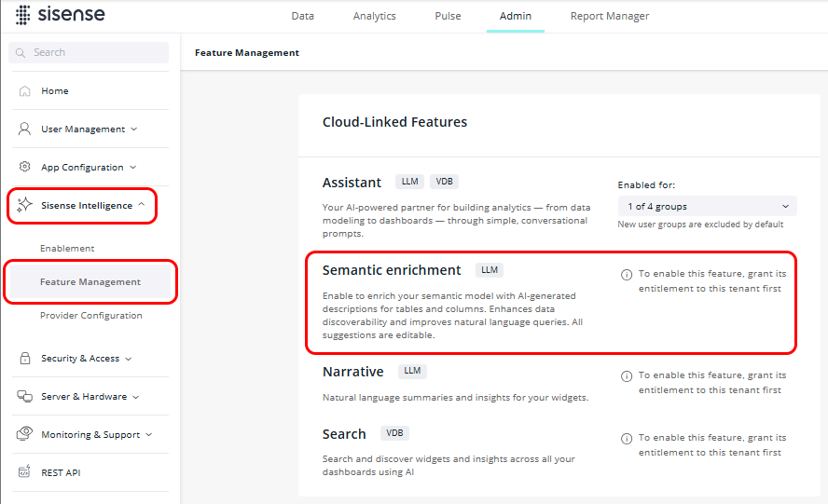Click the info icon beside Search feature notice
Viewport: 828px width, 504px height.
627,439
